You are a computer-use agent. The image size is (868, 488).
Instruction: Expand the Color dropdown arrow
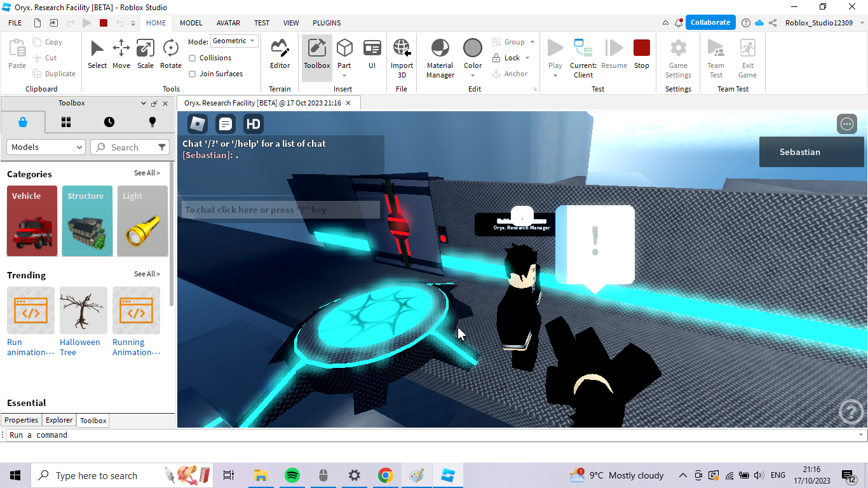click(473, 76)
